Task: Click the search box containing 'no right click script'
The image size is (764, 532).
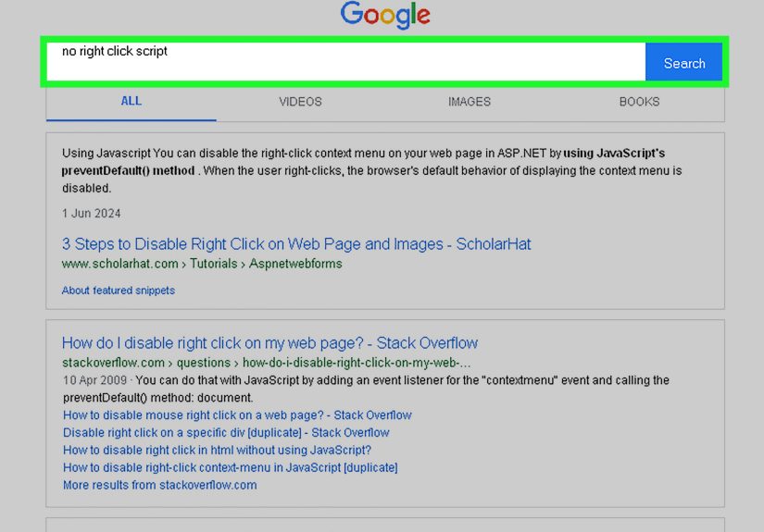Action: tap(346, 62)
